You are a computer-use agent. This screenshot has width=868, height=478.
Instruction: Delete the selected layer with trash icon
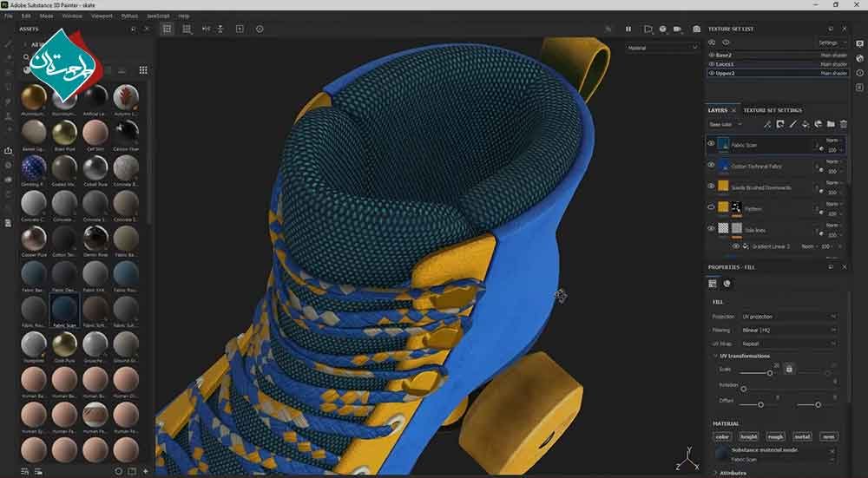coord(844,124)
